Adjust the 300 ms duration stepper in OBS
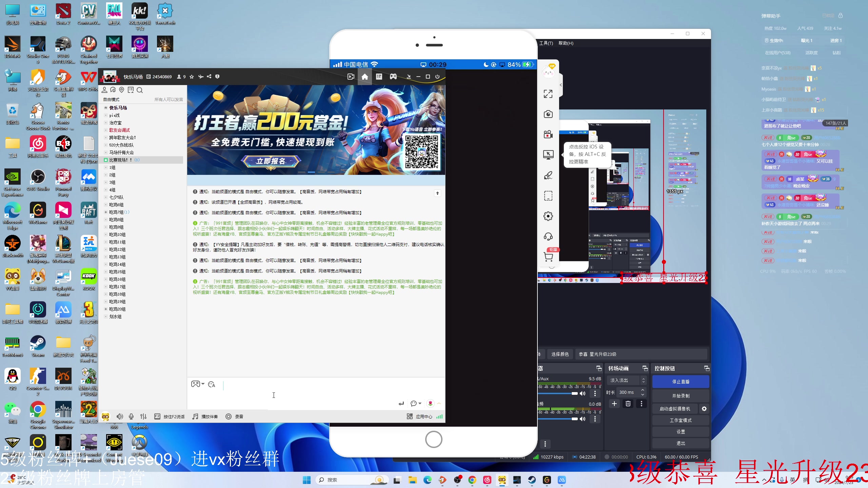This screenshot has height=488, width=868. pos(643,392)
